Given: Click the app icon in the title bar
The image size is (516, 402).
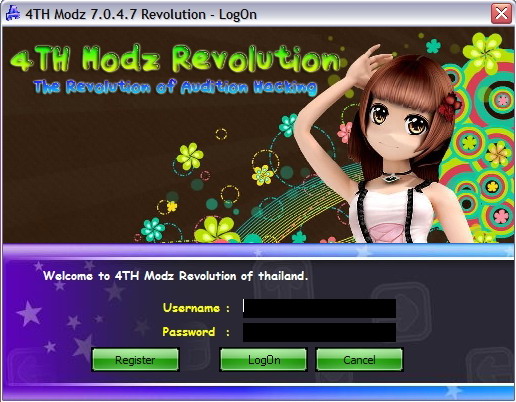Looking at the screenshot, I should (13, 14).
